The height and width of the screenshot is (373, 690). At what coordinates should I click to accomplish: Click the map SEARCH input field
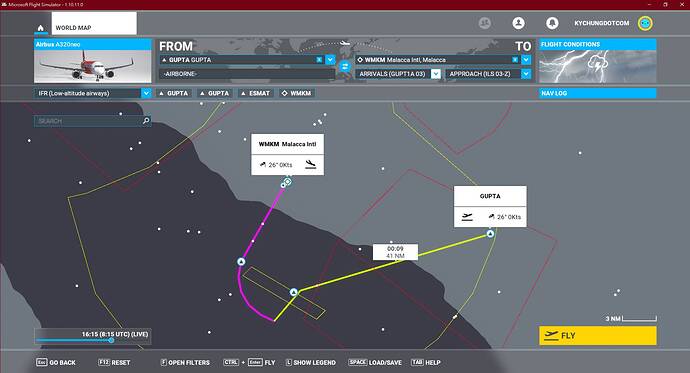tap(88, 121)
